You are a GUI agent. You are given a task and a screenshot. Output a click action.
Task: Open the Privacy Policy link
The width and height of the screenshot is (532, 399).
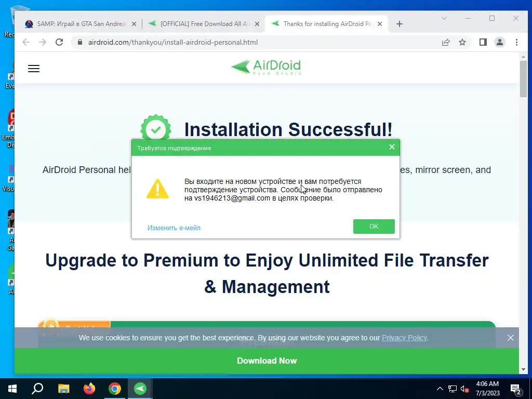(x=404, y=338)
